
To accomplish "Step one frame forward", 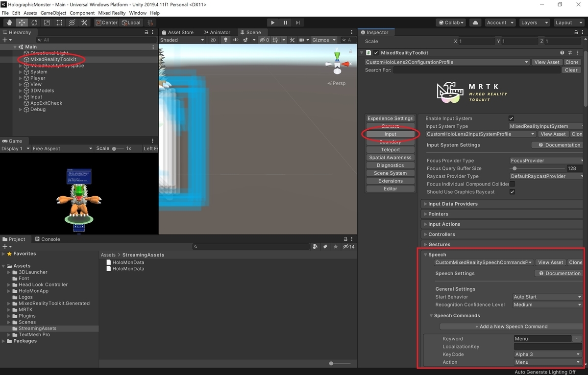I will tap(297, 23).
